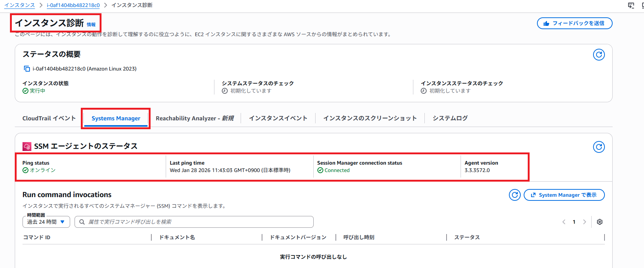Refresh the Run command invocations list
The image size is (644, 268).
514,195
